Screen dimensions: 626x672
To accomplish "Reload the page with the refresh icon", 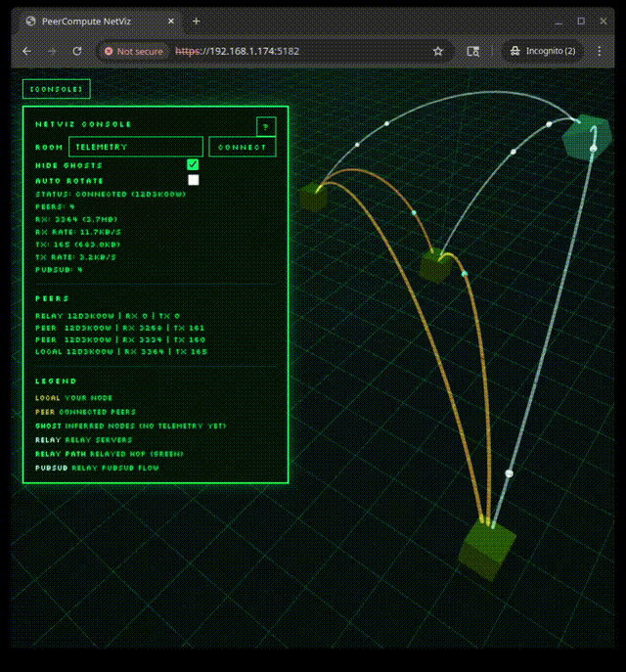I will 77,52.
